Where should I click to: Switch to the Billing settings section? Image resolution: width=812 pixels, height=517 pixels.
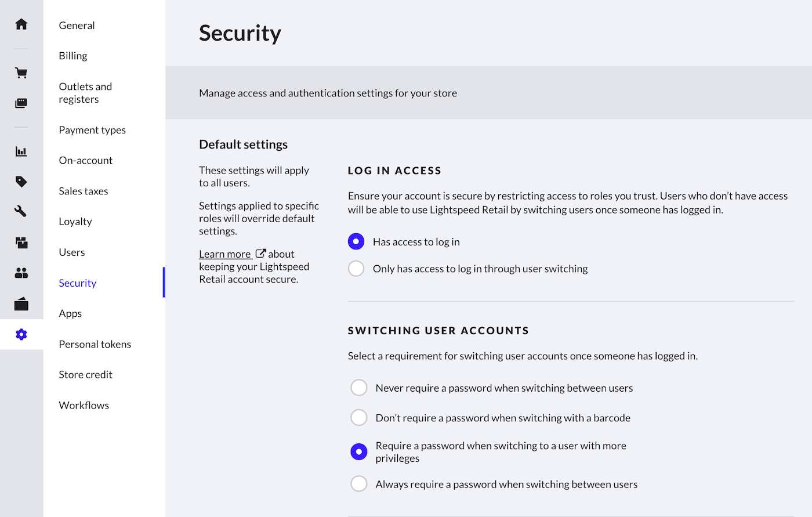(72, 55)
